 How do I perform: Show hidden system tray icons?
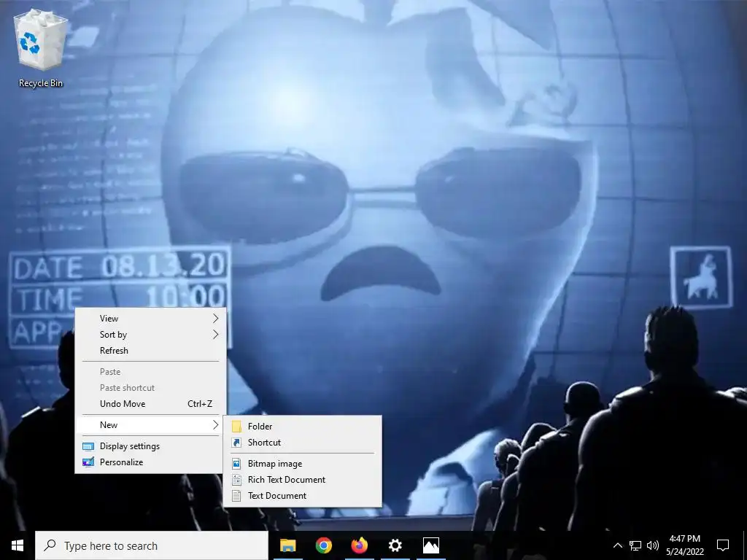(x=617, y=545)
